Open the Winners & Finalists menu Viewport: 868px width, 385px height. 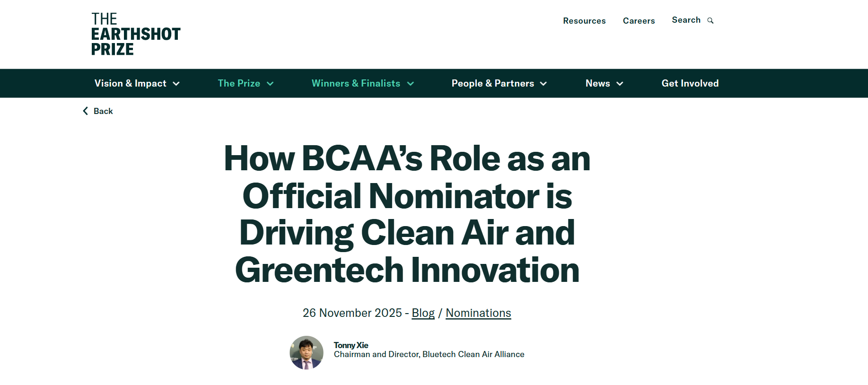point(356,83)
